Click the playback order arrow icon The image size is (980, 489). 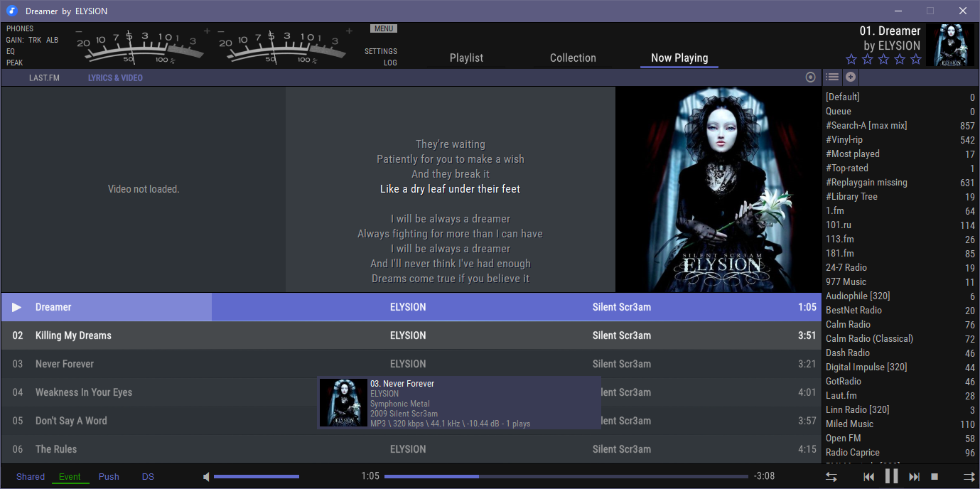point(968,477)
